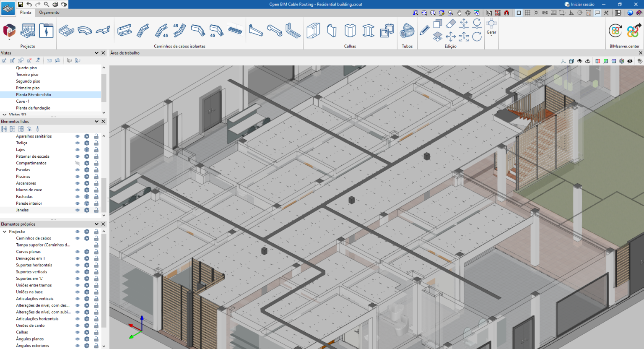Hide the Lajes elements eye icon
The width and height of the screenshot is (644, 349).
tap(77, 150)
